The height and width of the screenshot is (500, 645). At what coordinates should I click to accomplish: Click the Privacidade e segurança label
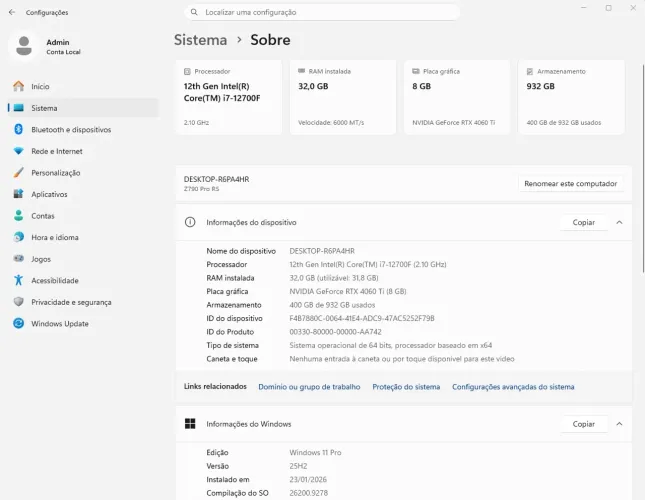pyautogui.click(x=71, y=302)
